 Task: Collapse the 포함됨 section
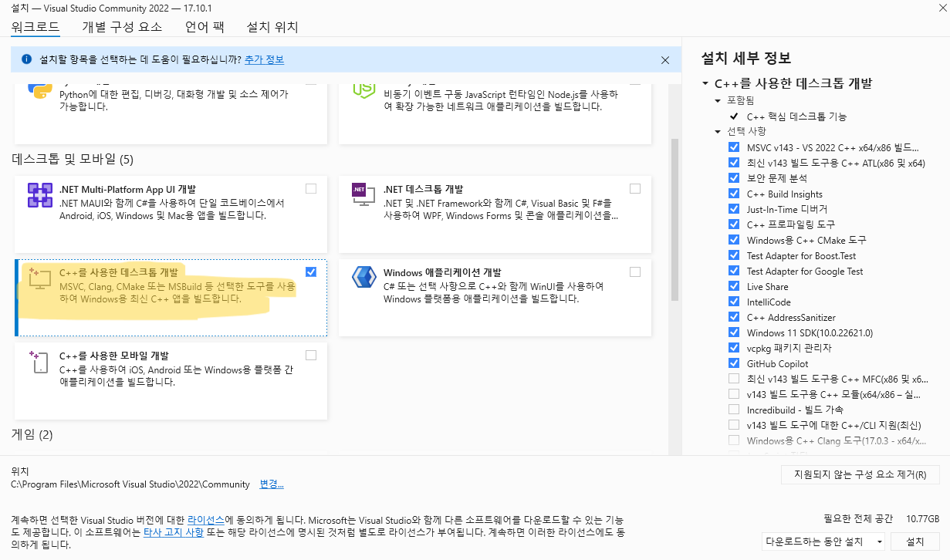pyautogui.click(x=718, y=101)
